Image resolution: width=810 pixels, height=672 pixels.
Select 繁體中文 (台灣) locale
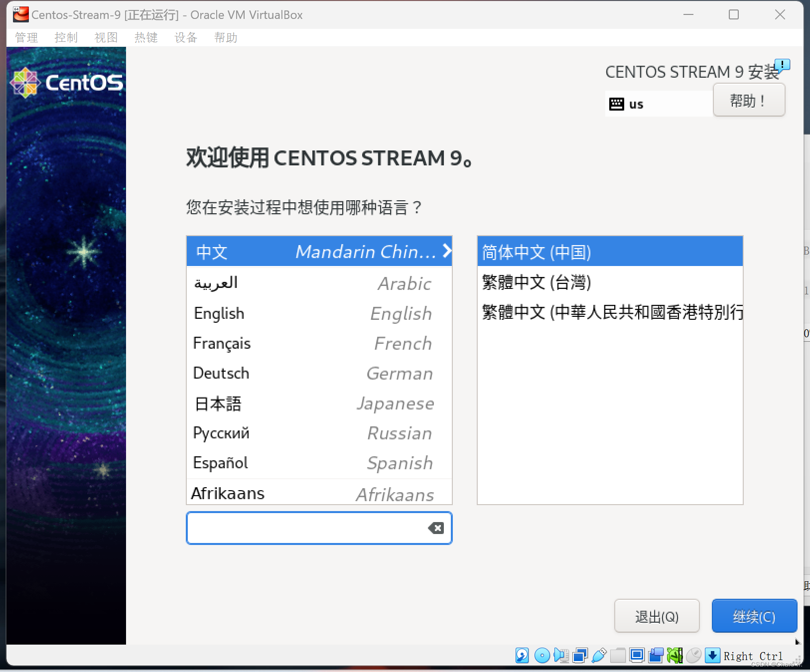point(610,282)
